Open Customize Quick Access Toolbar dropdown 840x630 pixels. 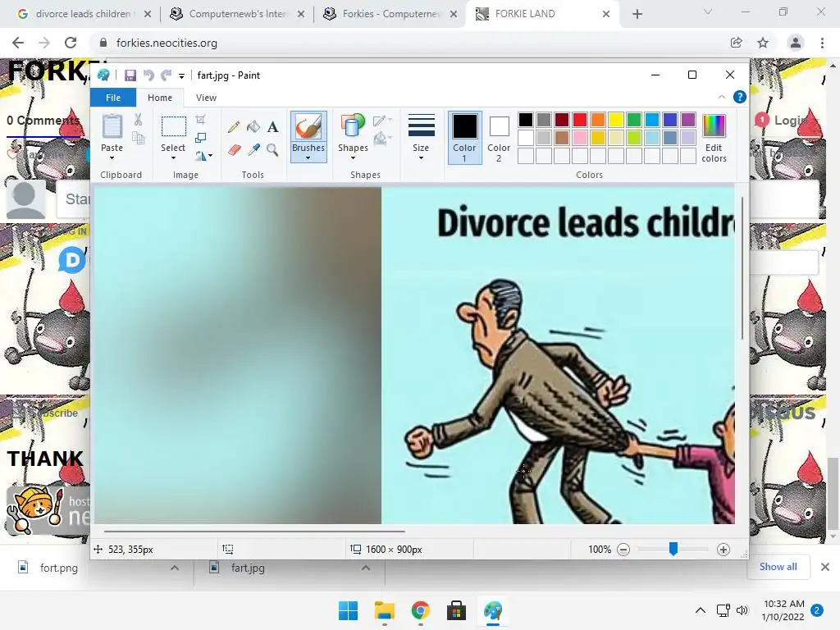pos(181,76)
